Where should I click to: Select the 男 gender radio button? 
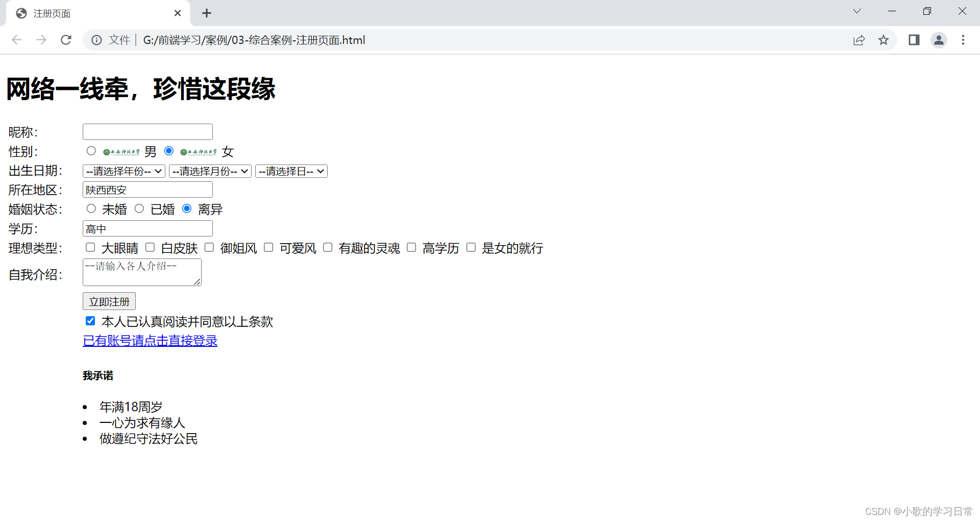click(x=91, y=151)
